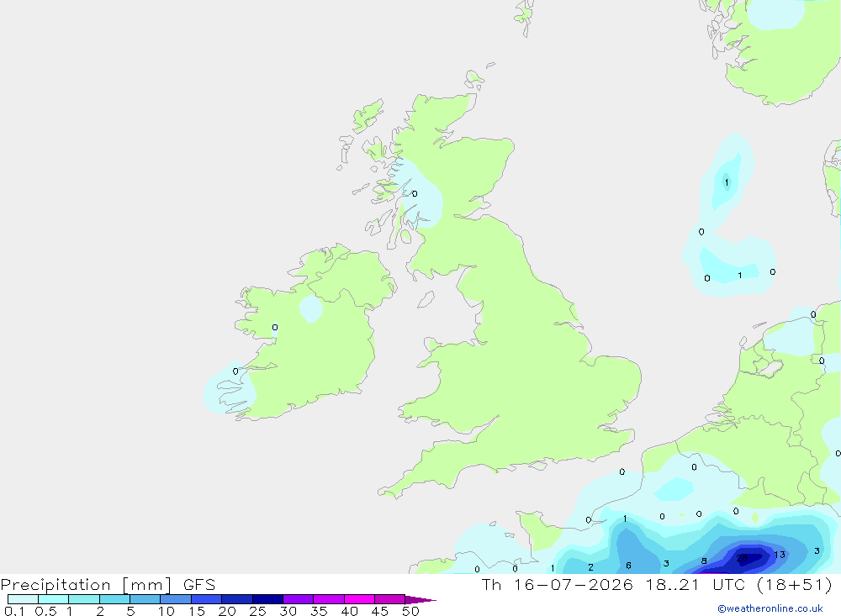
Task: Click the '(18+51)' forecast offset text
Action: [795, 584]
